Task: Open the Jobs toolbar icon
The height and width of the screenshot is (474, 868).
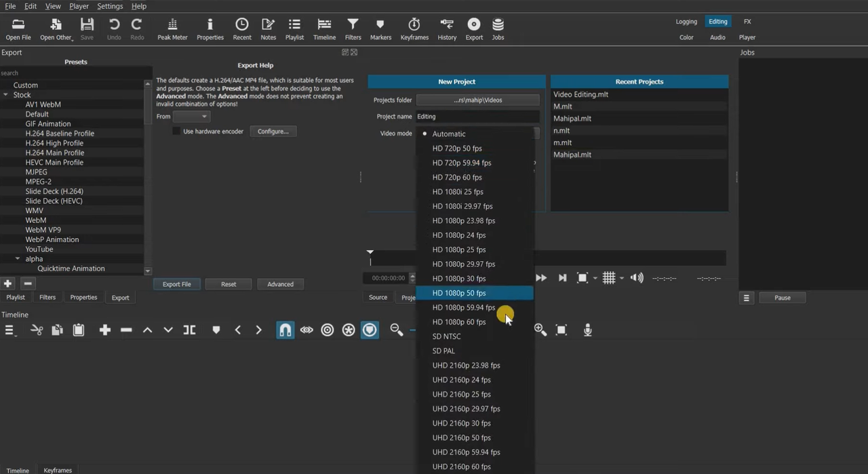Action: click(498, 29)
